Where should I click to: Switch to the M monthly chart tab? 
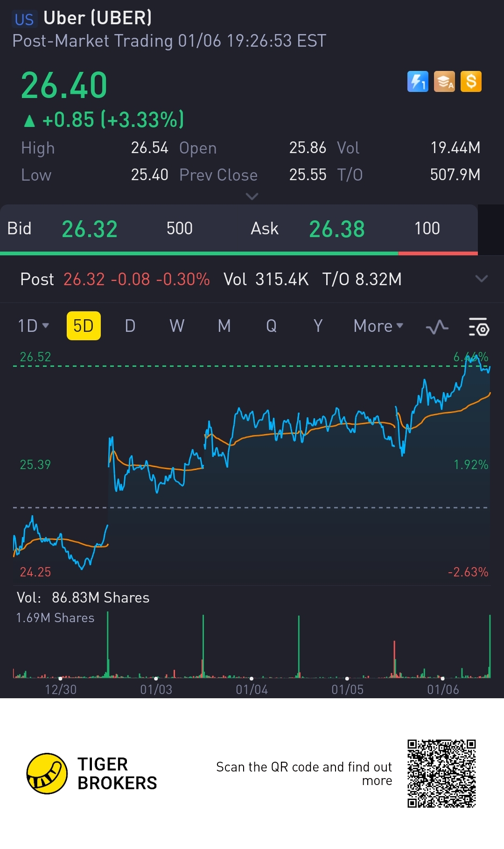[x=224, y=326]
